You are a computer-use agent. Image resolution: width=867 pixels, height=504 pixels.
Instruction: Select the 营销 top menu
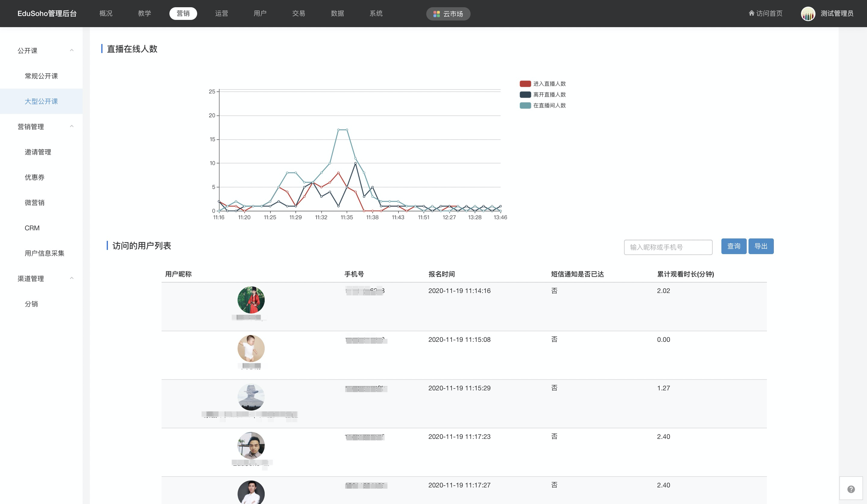point(183,14)
